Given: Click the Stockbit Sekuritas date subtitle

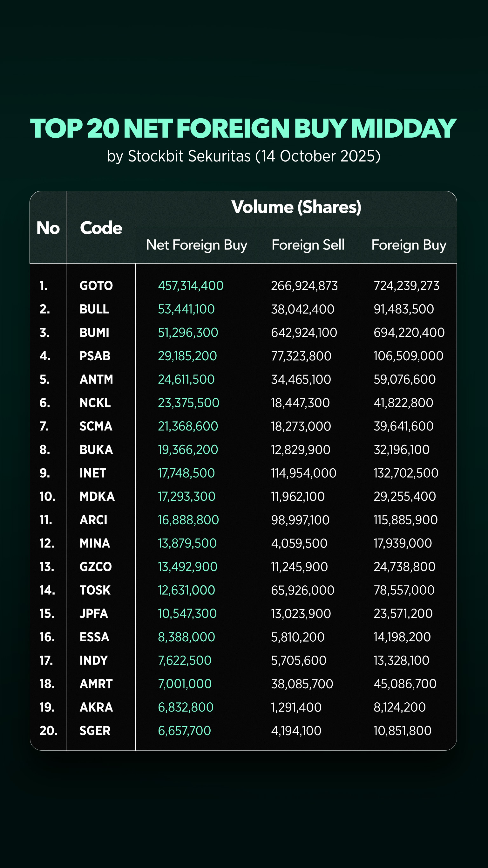Looking at the screenshot, I should (243, 156).
